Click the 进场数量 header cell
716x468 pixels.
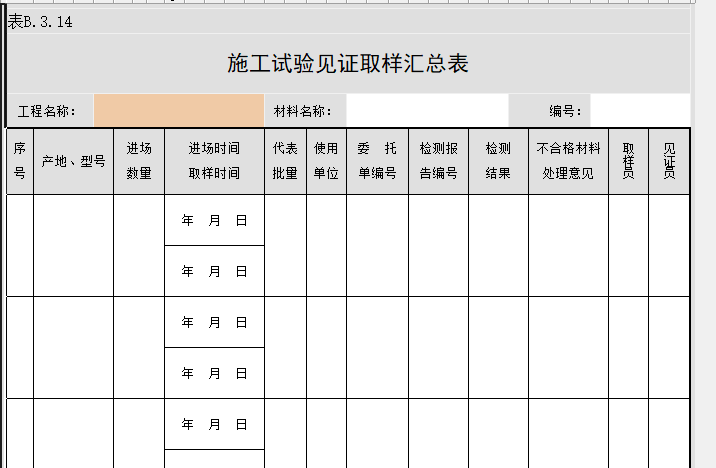pyautogui.click(x=139, y=161)
